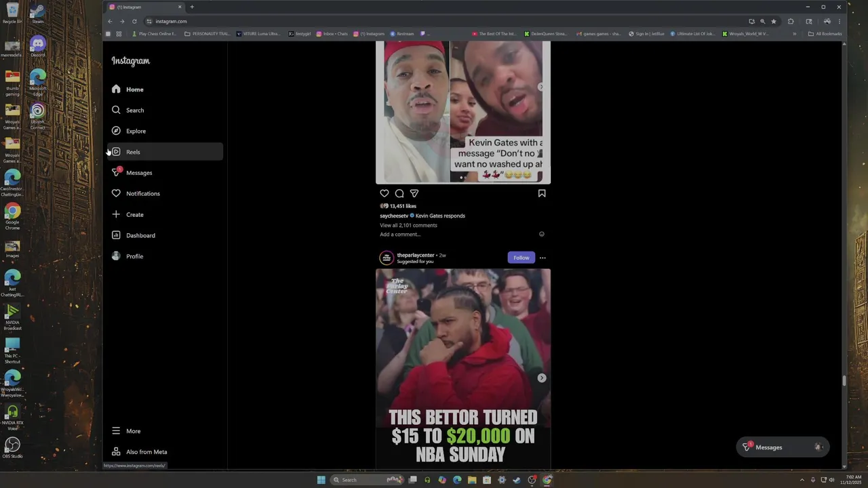Click the taskbar Search box
Viewport: 868px width, 488px height.
coord(368,480)
